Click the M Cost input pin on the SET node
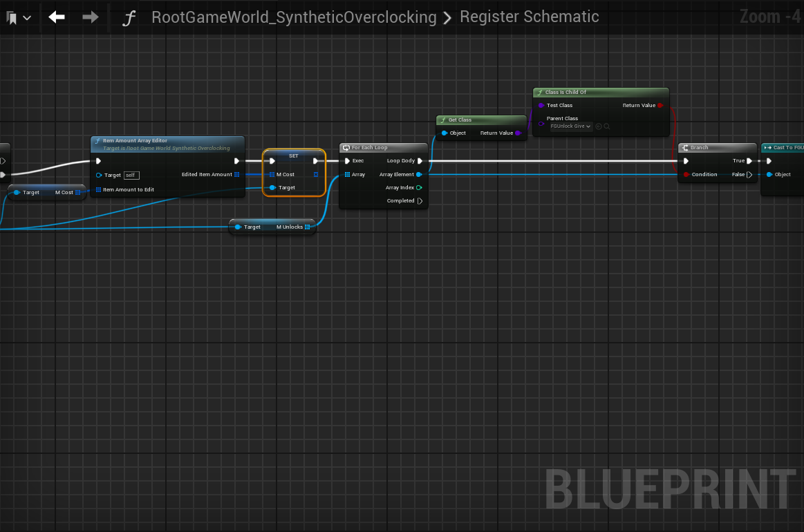 [272, 175]
